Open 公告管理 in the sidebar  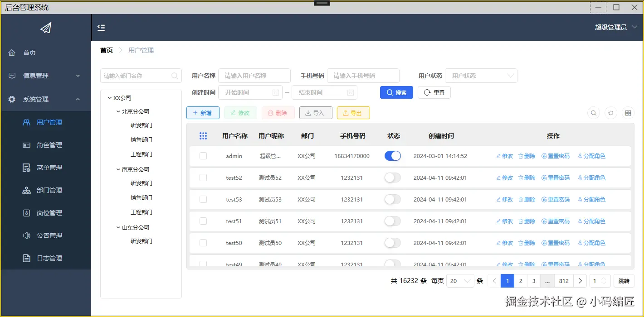45,235
